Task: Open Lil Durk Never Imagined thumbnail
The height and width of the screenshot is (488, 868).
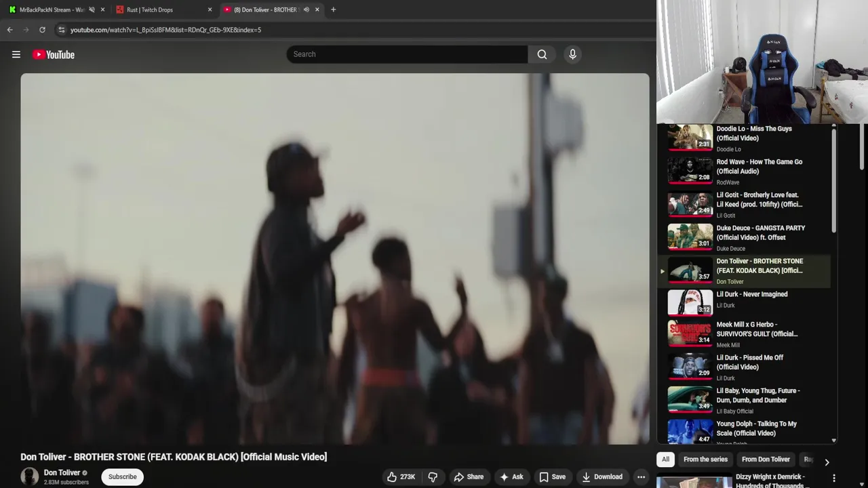Action: tap(690, 303)
